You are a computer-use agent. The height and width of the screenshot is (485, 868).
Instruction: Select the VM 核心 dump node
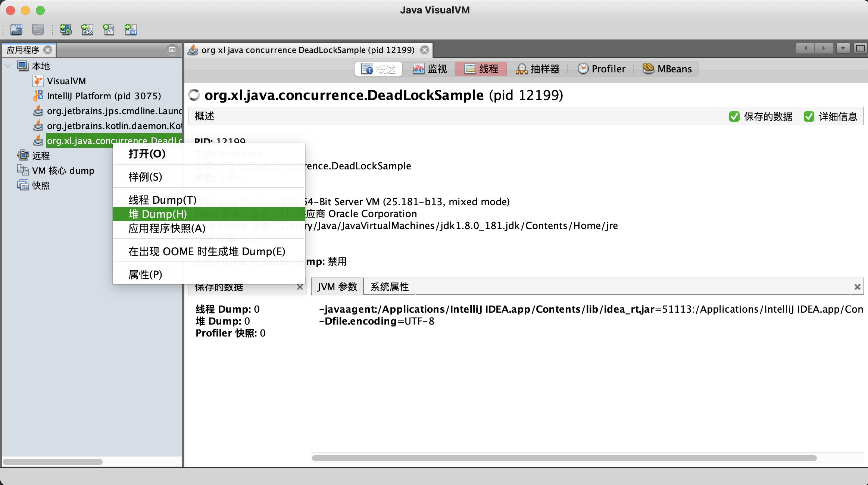point(63,170)
